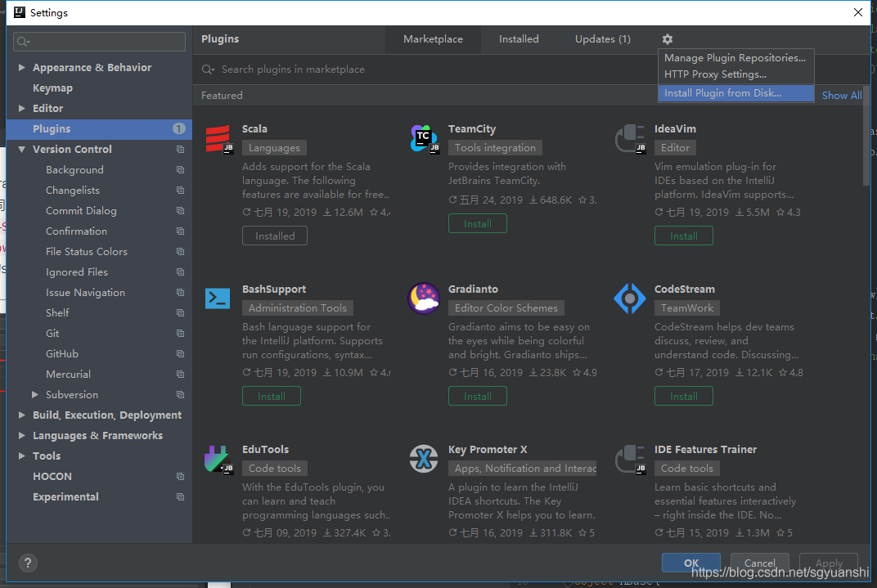Click the CodeStream plugin icon
Screen dimensions: 877x588
(629, 298)
